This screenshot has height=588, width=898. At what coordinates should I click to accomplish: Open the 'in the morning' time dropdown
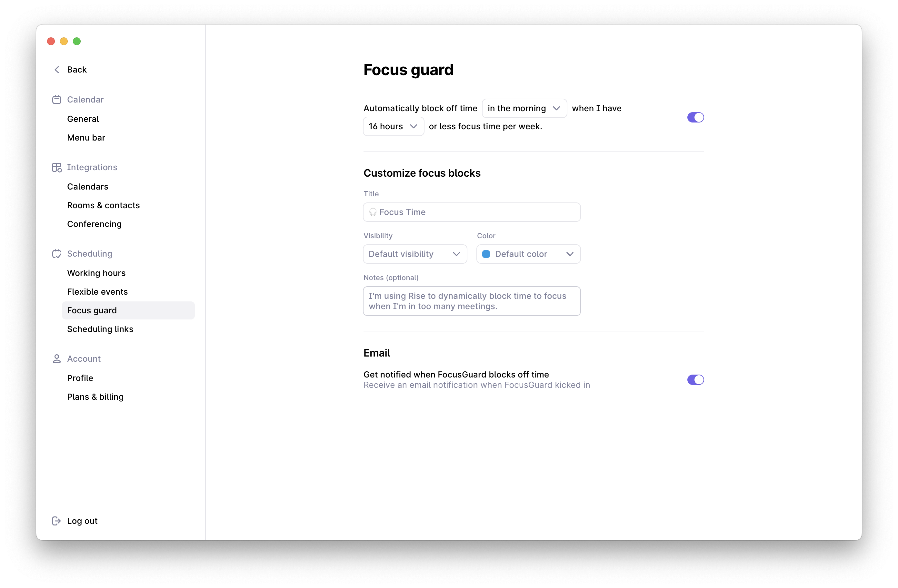point(524,108)
